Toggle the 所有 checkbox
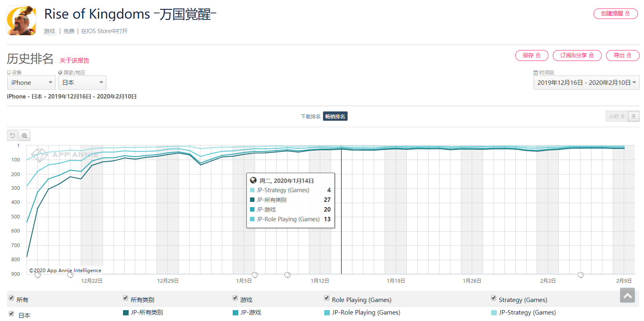The width and height of the screenshot is (644, 321). (11, 298)
